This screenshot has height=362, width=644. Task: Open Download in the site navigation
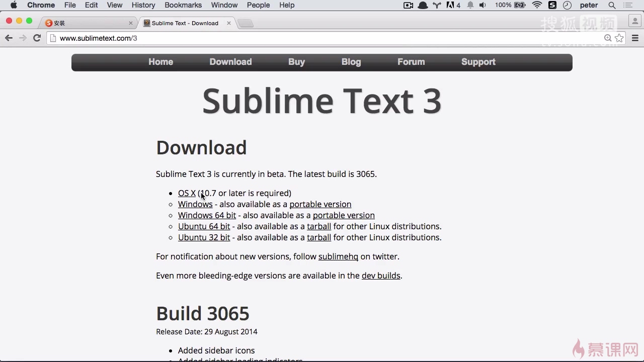230,62
